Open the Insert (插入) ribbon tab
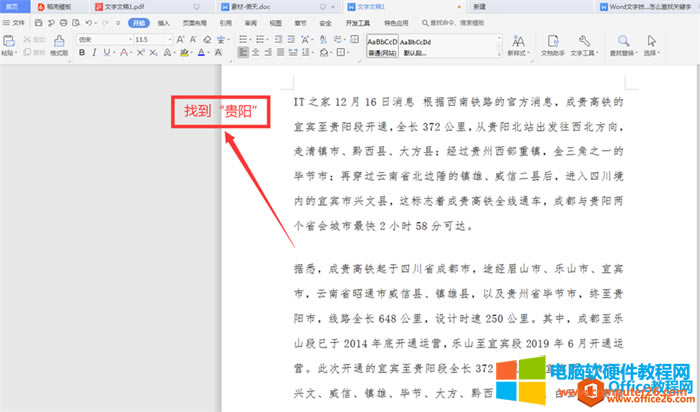 pos(162,21)
